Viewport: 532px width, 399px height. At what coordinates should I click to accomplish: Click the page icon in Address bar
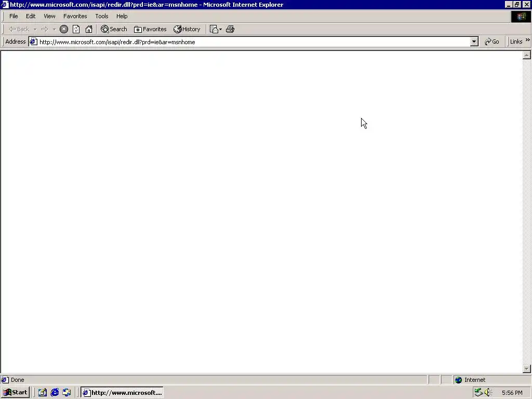[x=33, y=42]
